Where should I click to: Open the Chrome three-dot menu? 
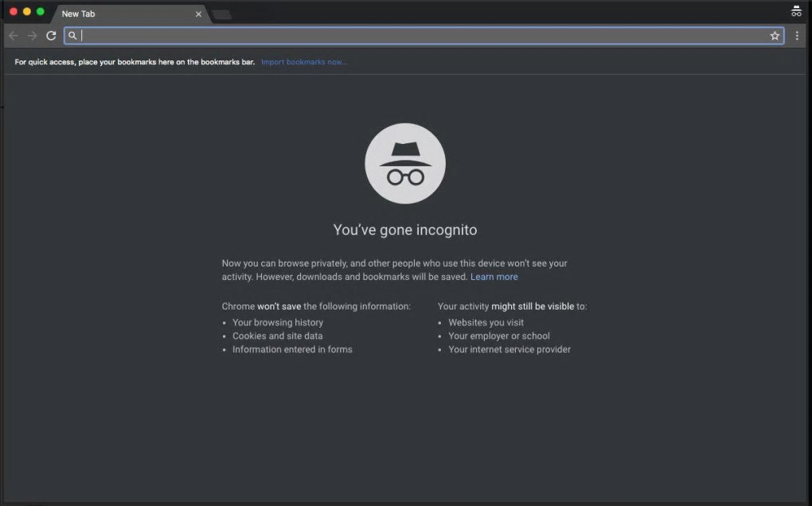click(x=797, y=36)
